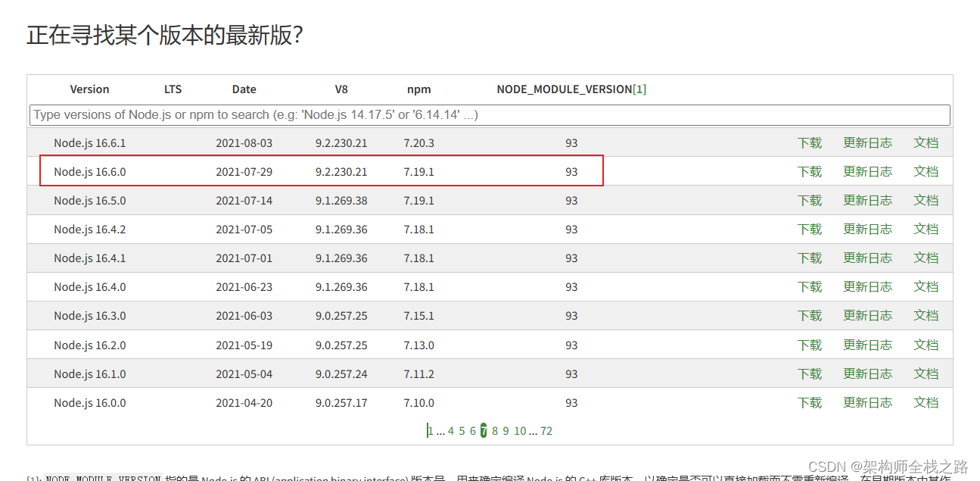Viewport: 980px width, 481px height.
Task: Open changelog for Node.js 16.4.1
Action: coord(867,258)
